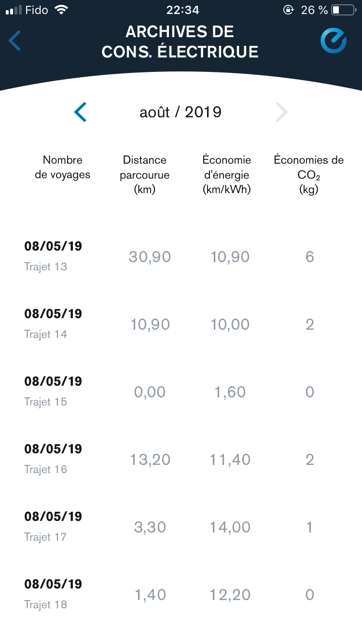The width and height of the screenshot is (362, 644).
Task: Select the Trajet 16 trip
Action: tap(53, 459)
